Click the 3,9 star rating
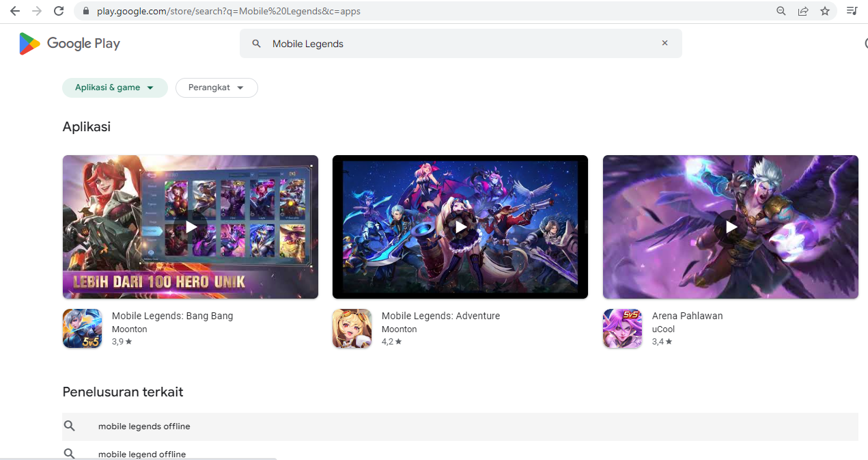Image resolution: width=868 pixels, height=460 pixels. pyautogui.click(x=122, y=341)
